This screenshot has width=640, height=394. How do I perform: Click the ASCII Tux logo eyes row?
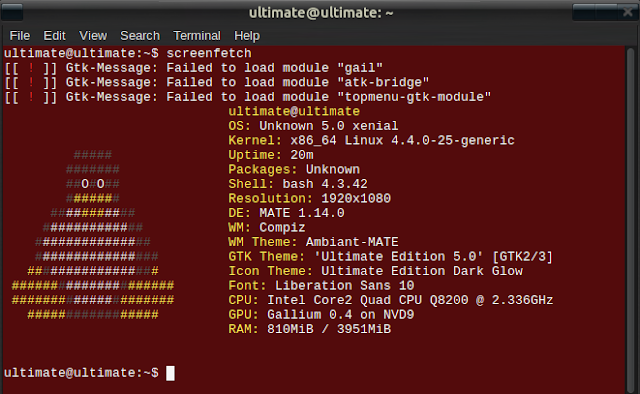coord(93,184)
